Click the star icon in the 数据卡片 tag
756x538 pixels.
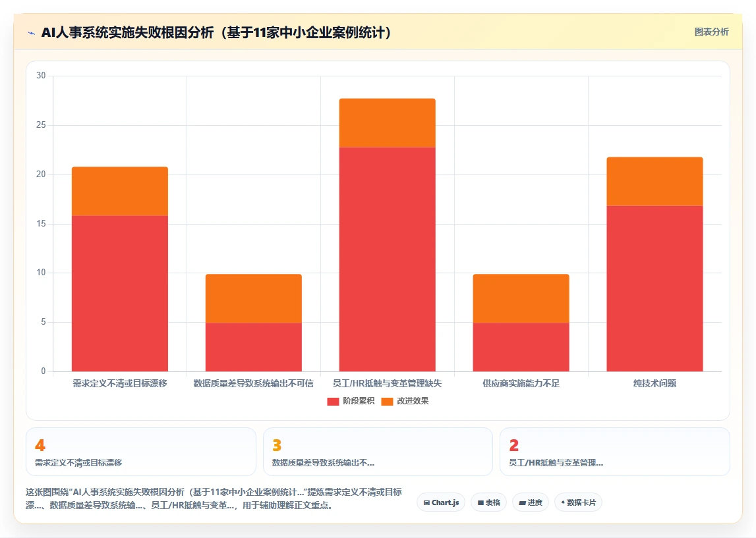pyautogui.click(x=563, y=502)
